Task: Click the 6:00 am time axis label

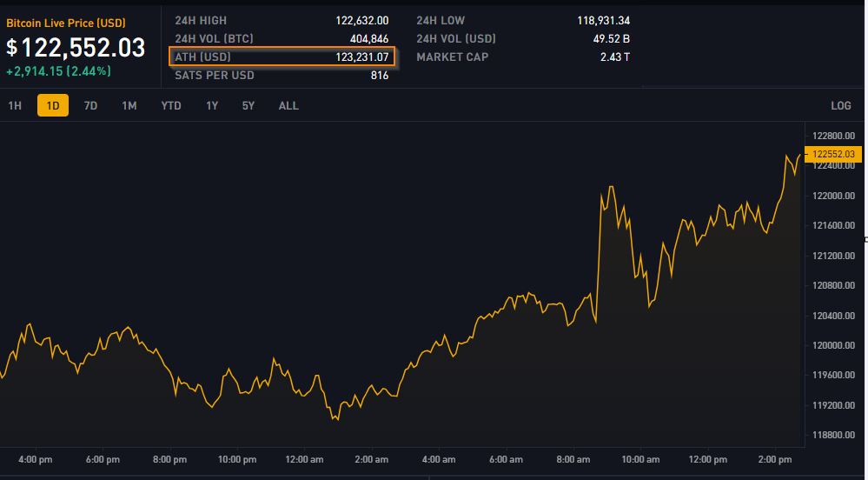Action: [506, 459]
